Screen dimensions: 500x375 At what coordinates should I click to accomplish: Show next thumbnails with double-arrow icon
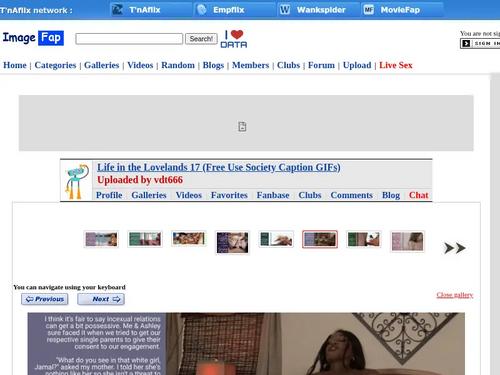click(455, 248)
